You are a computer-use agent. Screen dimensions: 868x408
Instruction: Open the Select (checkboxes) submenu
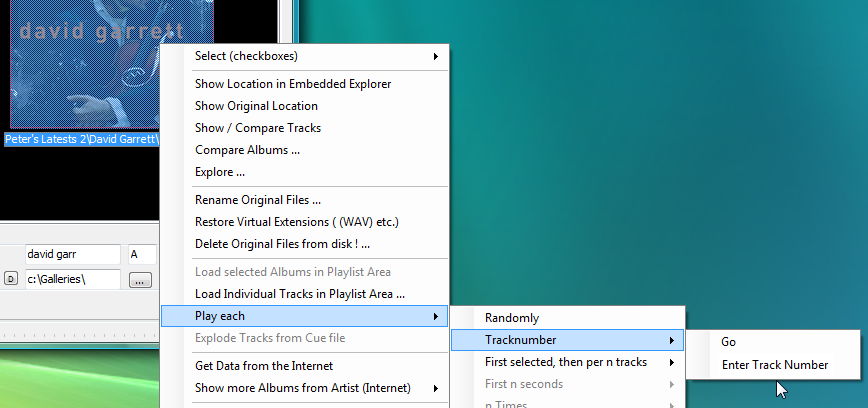tap(304, 56)
